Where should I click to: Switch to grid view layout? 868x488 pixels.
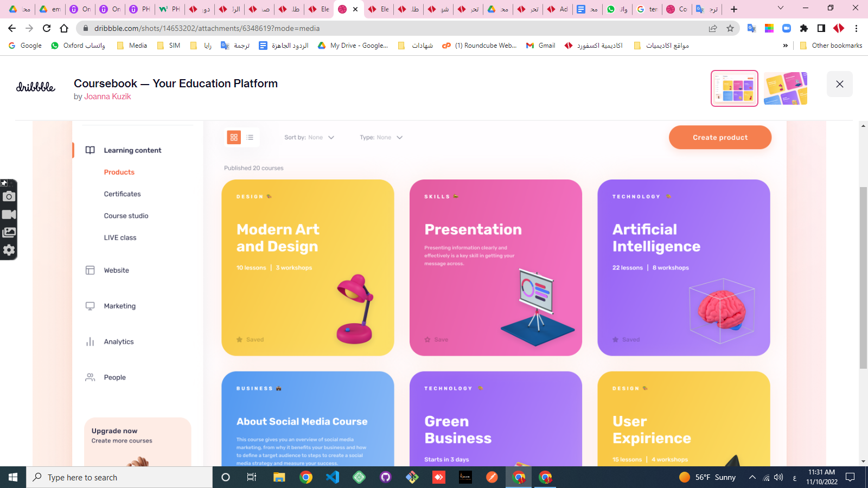(x=234, y=138)
